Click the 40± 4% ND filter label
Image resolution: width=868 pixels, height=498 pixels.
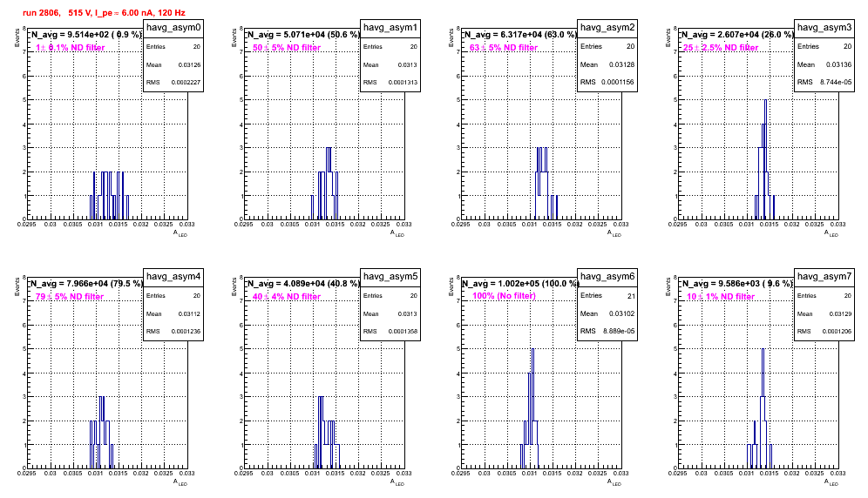(x=287, y=297)
